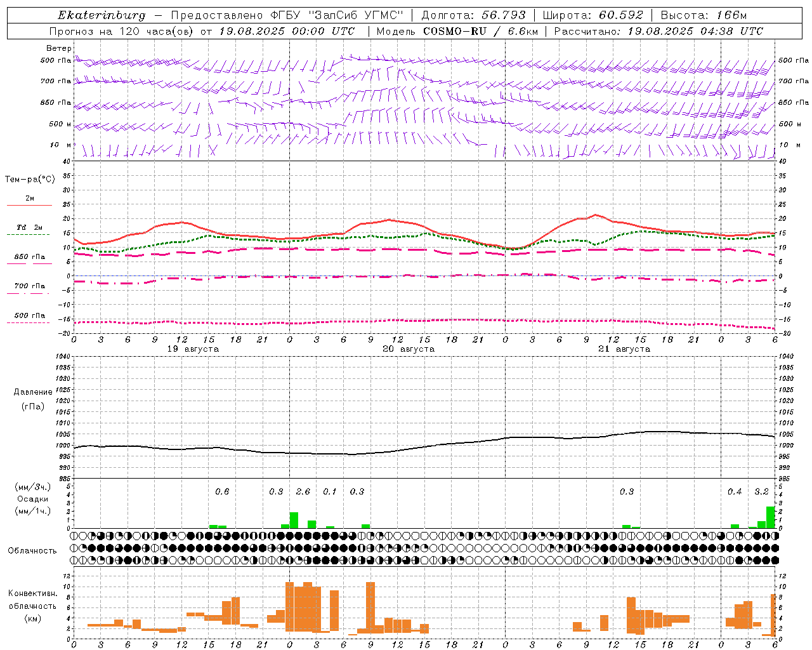Click the black pressure curve line
This screenshot has height=650, width=812.
point(424,447)
